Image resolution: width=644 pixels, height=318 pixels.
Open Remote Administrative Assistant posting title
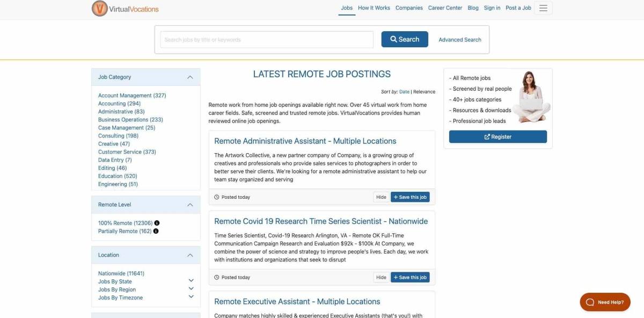(x=305, y=141)
